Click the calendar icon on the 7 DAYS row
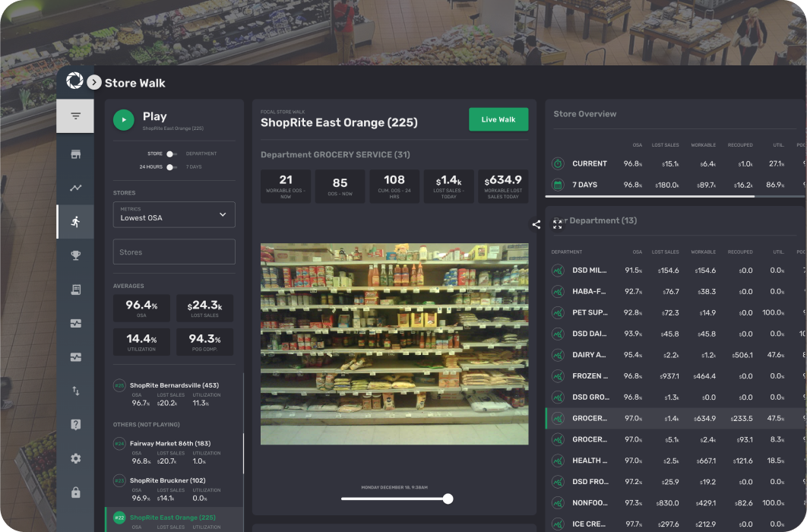The height and width of the screenshot is (532, 807). tap(558, 185)
